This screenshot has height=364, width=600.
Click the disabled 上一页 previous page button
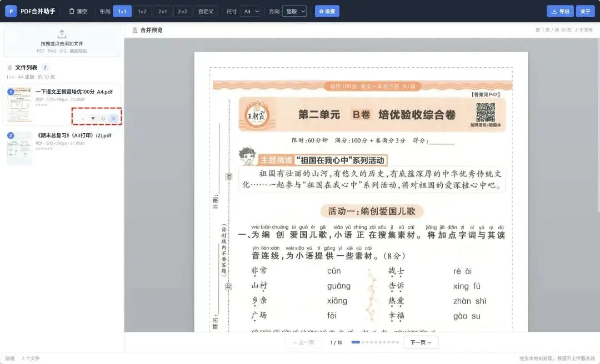[x=304, y=342]
